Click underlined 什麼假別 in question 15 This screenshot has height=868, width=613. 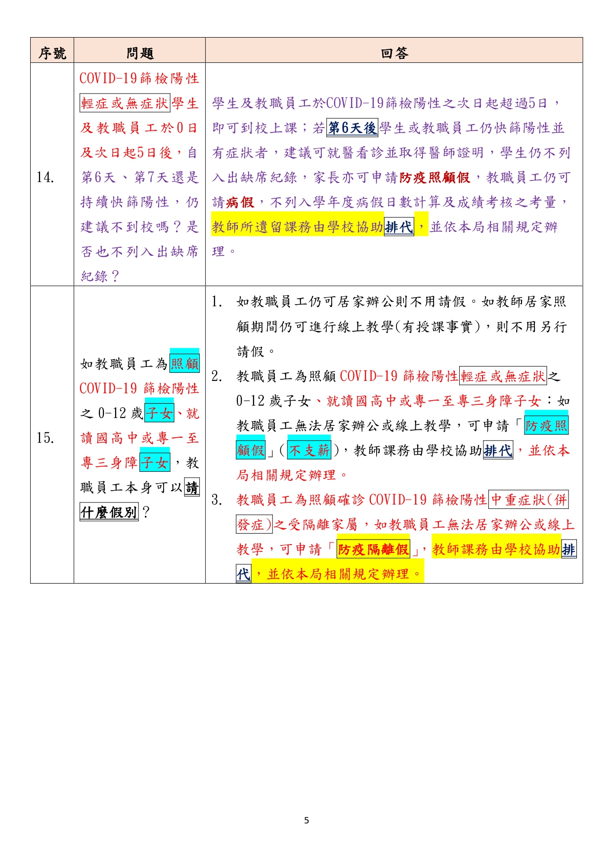pos(109,512)
